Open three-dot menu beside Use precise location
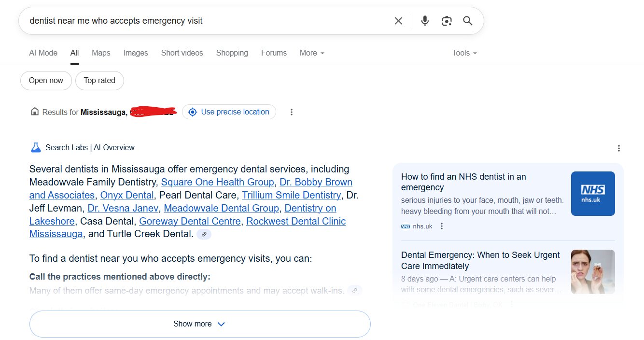The width and height of the screenshot is (644, 340). (292, 112)
